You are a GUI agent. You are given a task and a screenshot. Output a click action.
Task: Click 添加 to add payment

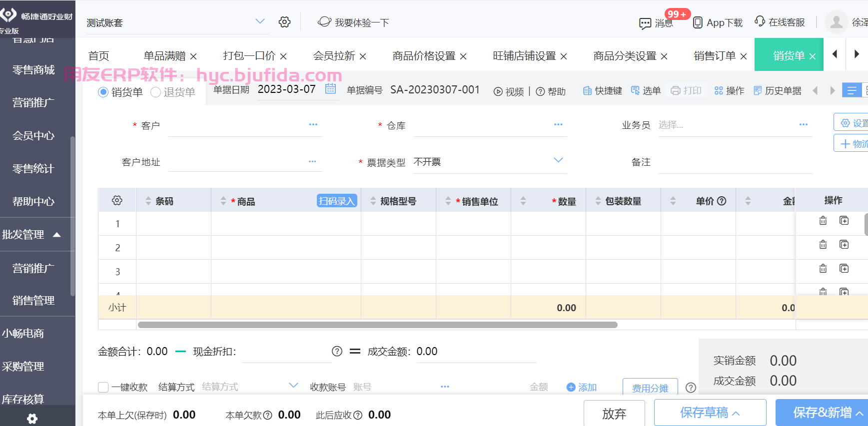(582, 387)
